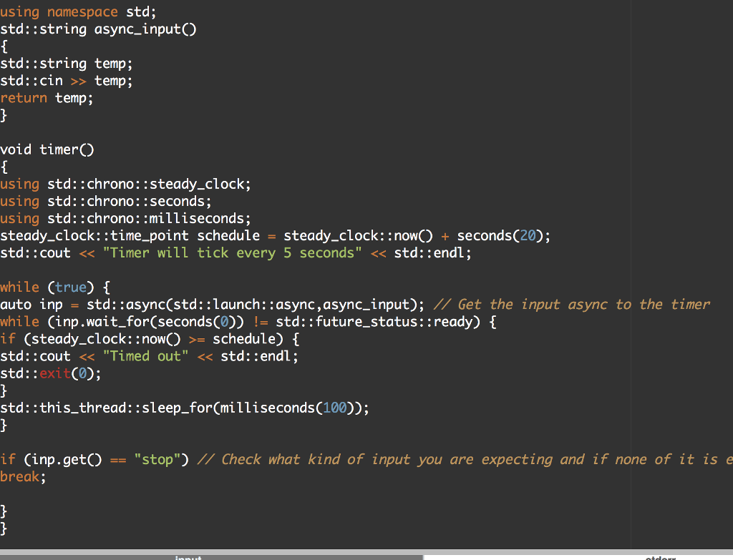Click the schedule variable declaration
The width and height of the screenshot is (733, 560).
pyautogui.click(x=229, y=235)
